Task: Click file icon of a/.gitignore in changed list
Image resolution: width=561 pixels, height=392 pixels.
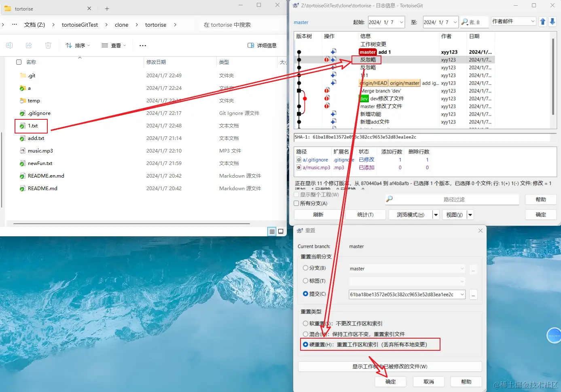Action: click(x=299, y=160)
